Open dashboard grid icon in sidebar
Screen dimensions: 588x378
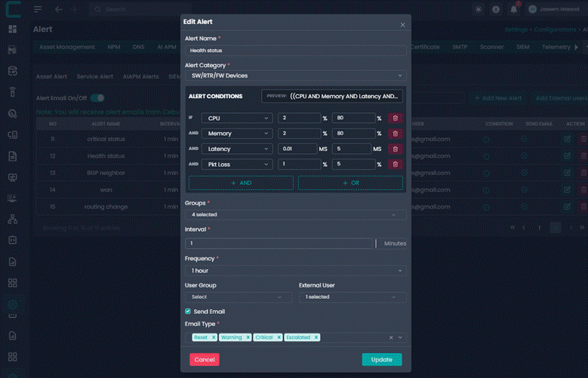12,29
